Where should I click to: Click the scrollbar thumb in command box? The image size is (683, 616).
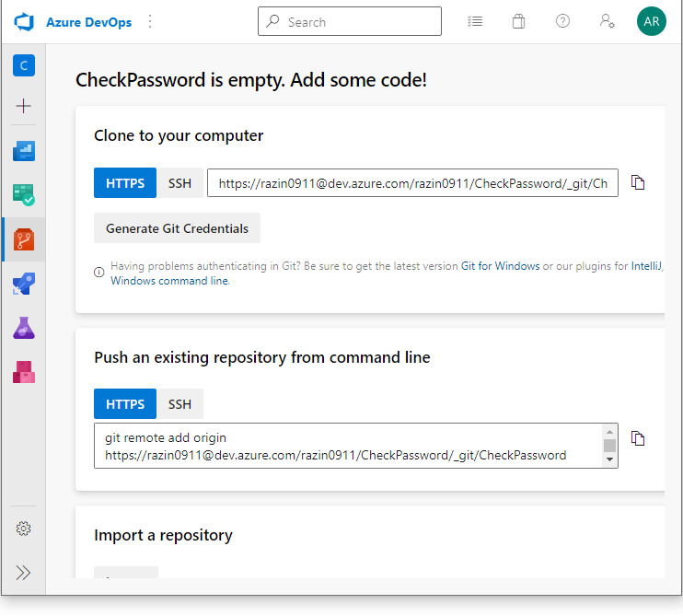(x=609, y=446)
